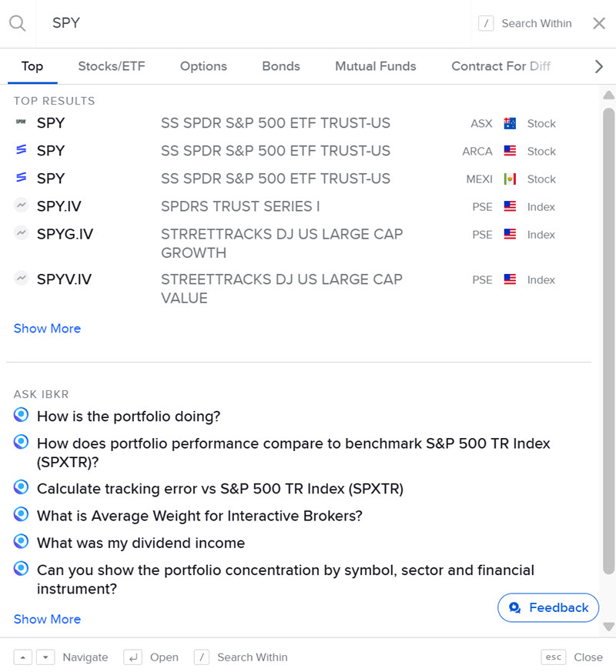Image resolution: width=616 pixels, height=672 pixels.
Task: Select the SPYV.IV symbol
Action: coord(64,279)
